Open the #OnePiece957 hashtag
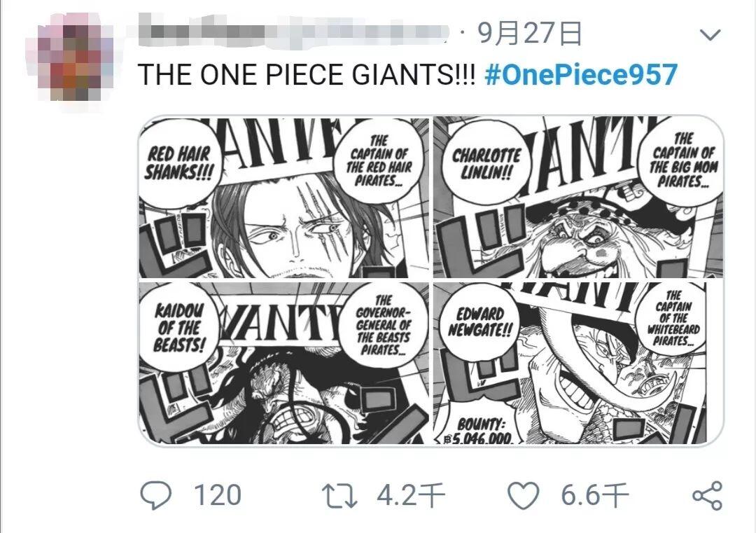The image size is (756, 533). click(581, 74)
